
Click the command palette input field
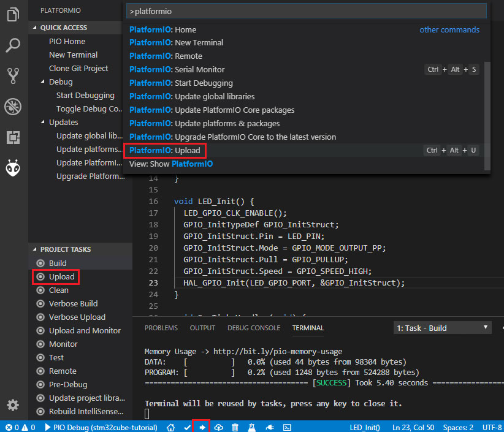306,11
